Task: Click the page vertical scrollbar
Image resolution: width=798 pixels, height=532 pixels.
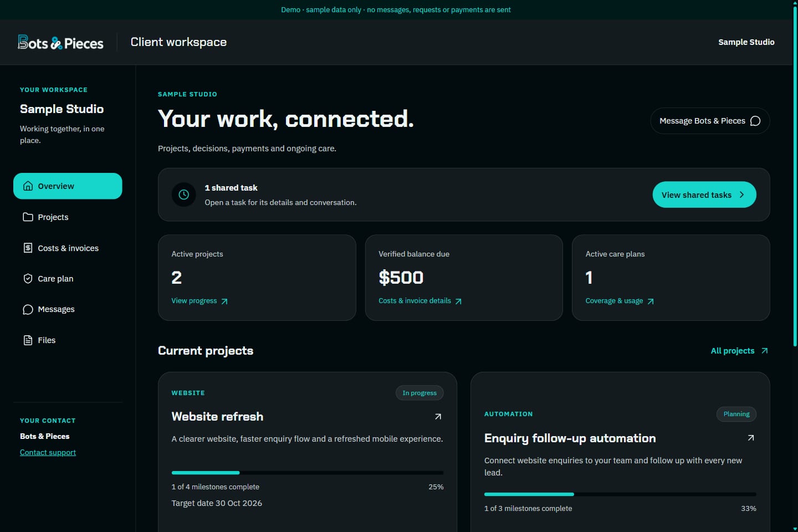Action: click(795, 177)
